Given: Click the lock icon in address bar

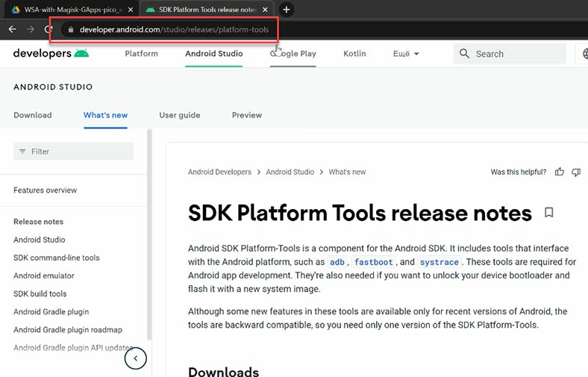Looking at the screenshot, I should tap(70, 29).
